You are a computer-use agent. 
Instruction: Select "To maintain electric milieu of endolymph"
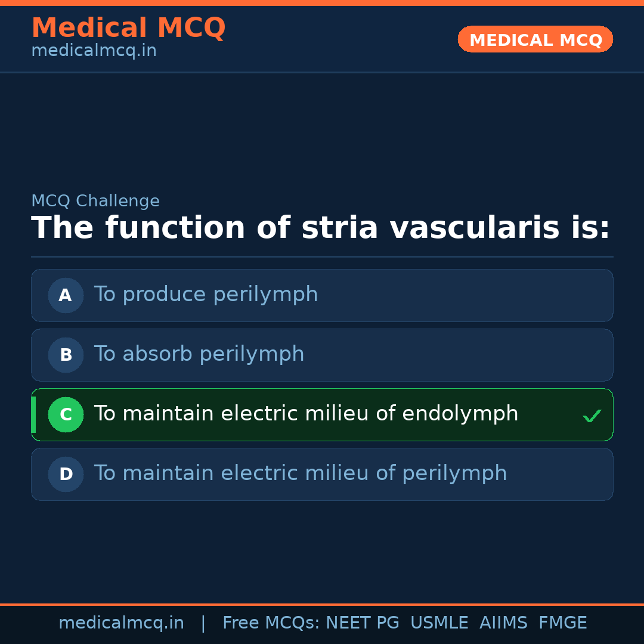tap(306, 414)
